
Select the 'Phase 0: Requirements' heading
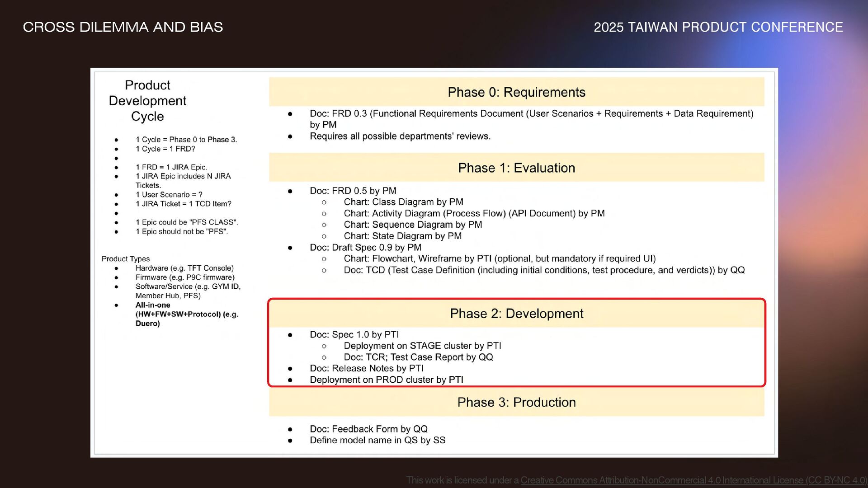(516, 92)
